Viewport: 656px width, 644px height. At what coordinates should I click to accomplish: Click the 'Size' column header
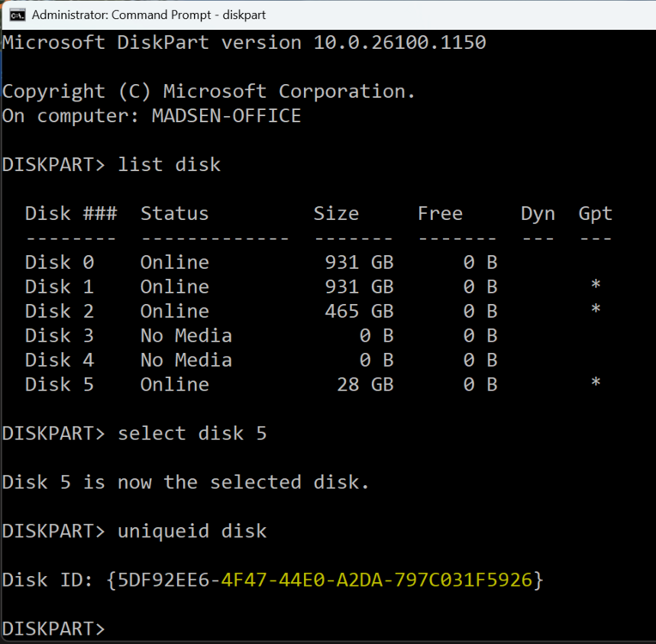(x=337, y=214)
